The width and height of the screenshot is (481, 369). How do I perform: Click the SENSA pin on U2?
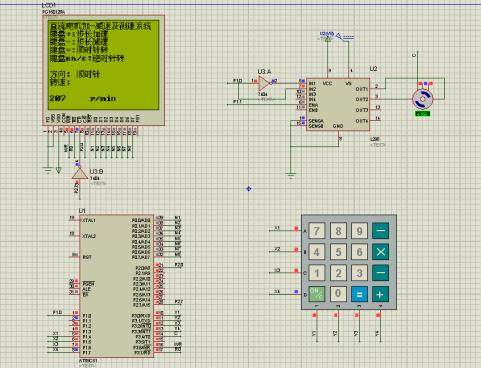click(x=315, y=121)
